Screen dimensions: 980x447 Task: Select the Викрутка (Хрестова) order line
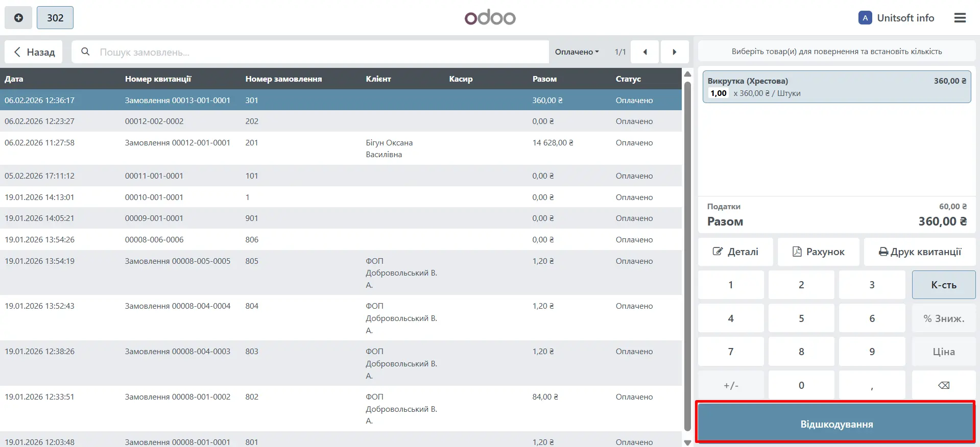(836, 87)
